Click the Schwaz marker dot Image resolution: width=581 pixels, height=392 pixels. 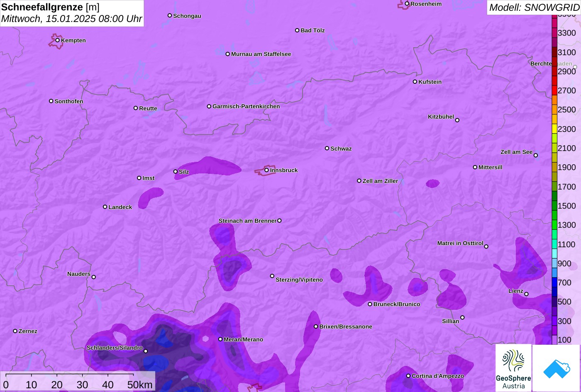pyautogui.click(x=327, y=148)
